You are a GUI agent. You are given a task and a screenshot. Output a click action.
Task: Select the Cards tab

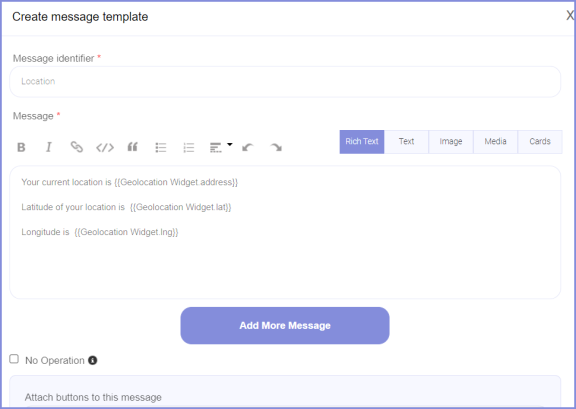pos(540,141)
